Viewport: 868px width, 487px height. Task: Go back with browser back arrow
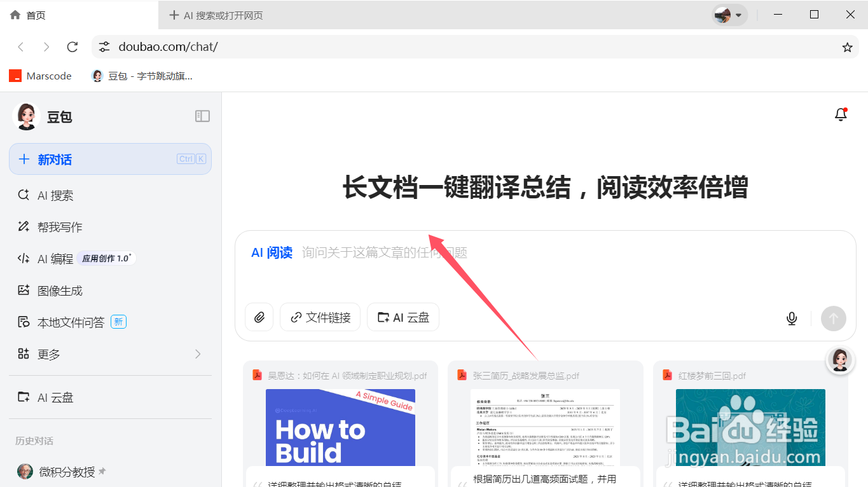pos(21,47)
